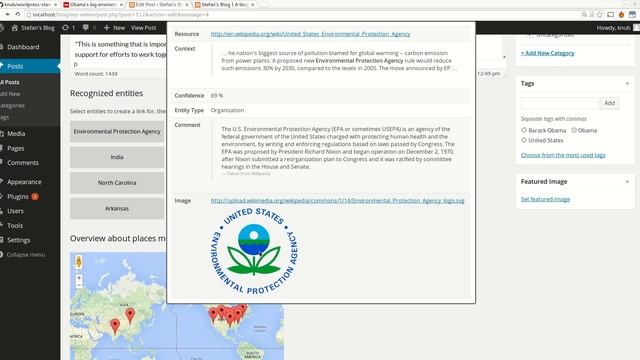Viewport: 640px width, 360px height.
Task: Click Set featured image link
Action: [x=545, y=199]
